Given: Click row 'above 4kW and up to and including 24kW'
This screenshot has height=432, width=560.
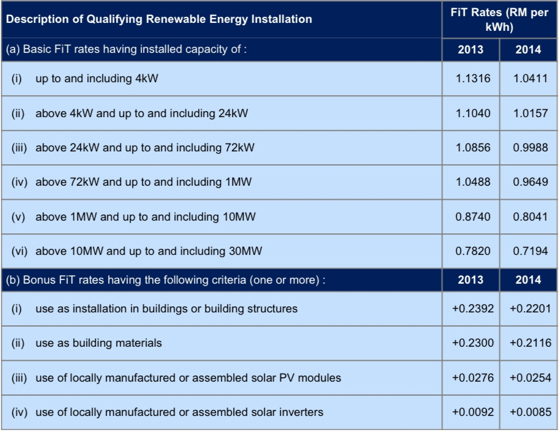Looking at the screenshot, I should click(x=221, y=113).
